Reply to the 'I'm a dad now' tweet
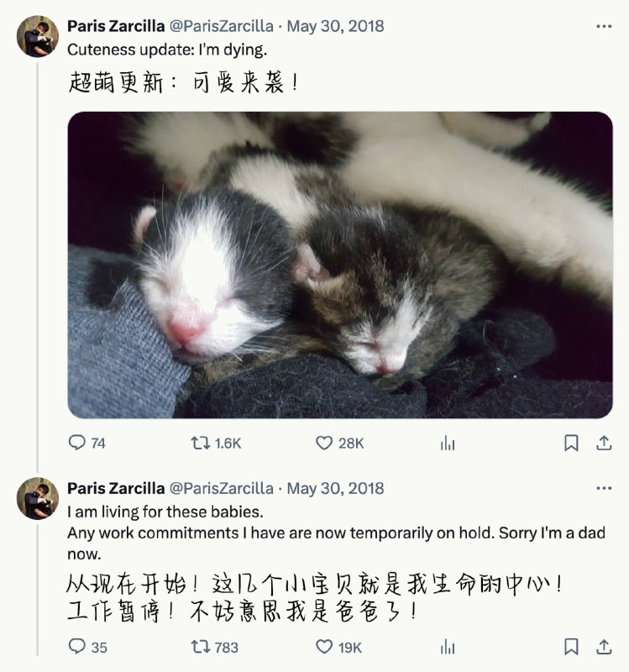This screenshot has height=672, width=629. point(88,647)
